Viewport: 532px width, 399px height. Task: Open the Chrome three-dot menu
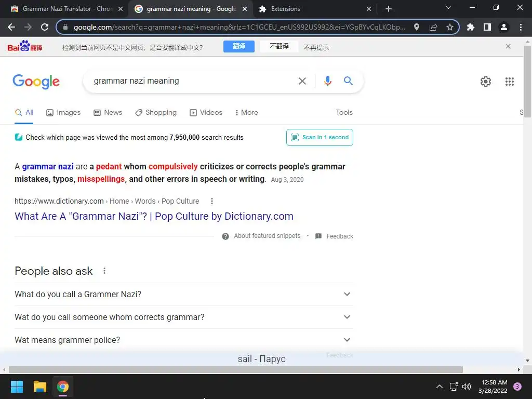(x=521, y=27)
